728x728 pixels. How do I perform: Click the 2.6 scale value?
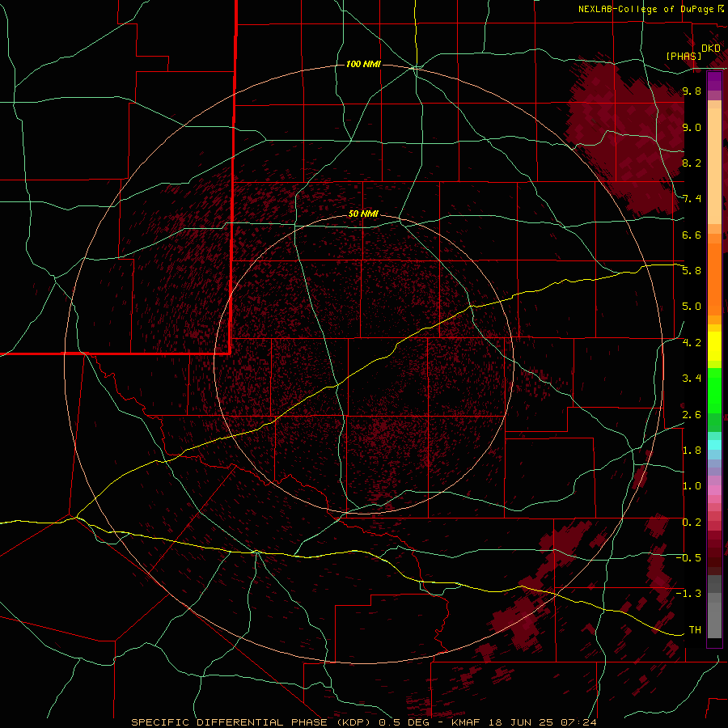(x=692, y=415)
